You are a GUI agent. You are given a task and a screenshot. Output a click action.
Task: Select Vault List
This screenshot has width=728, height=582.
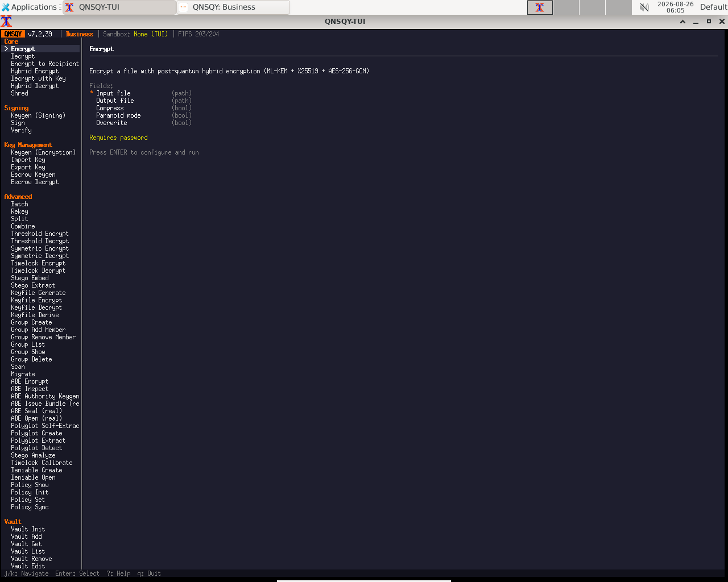[28, 551]
